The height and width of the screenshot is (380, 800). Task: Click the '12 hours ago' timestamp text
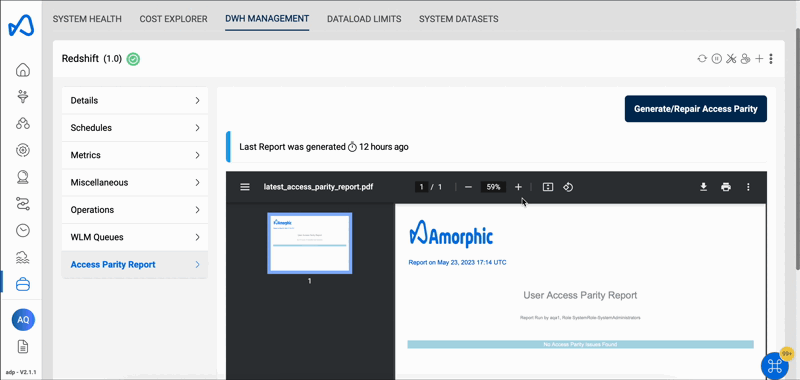click(384, 147)
